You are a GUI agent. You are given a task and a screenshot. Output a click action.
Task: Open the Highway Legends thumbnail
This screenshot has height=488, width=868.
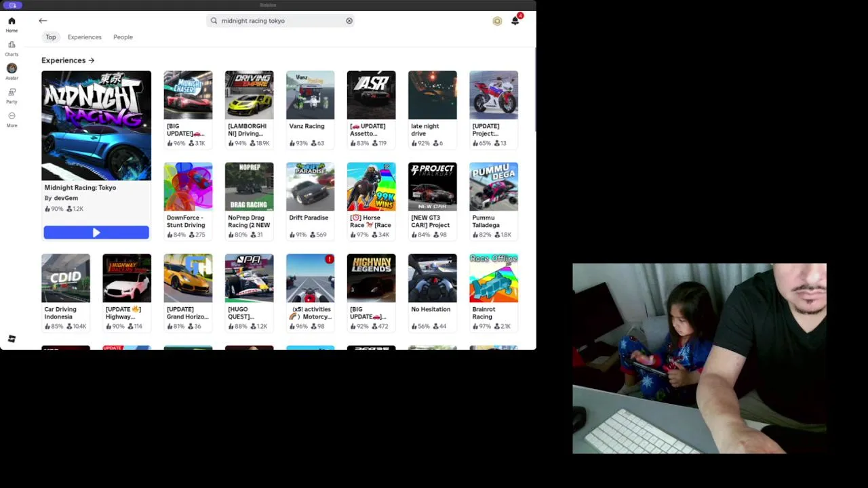tap(372, 278)
